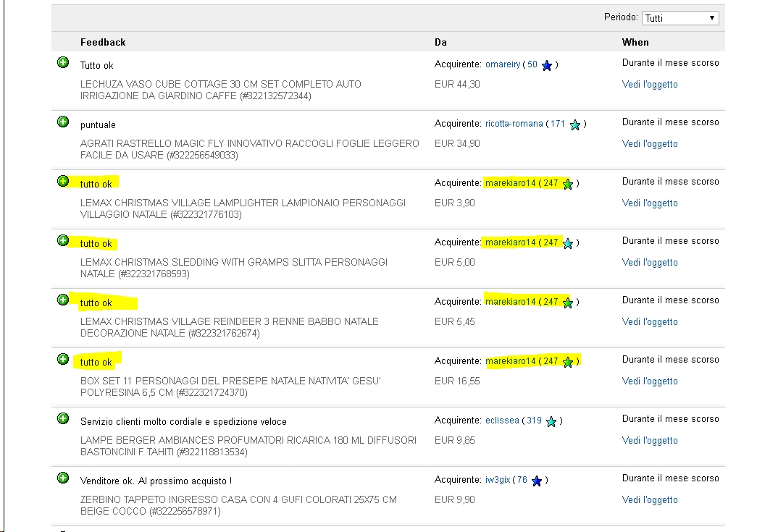Open buyer profile omareiry
Screen dimensions: 757x532
point(503,64)
